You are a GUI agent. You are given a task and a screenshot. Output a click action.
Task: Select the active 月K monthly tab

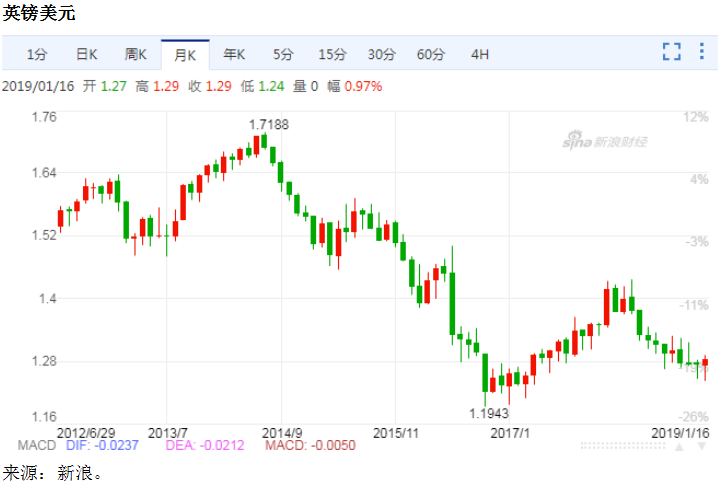pos(185,54)
